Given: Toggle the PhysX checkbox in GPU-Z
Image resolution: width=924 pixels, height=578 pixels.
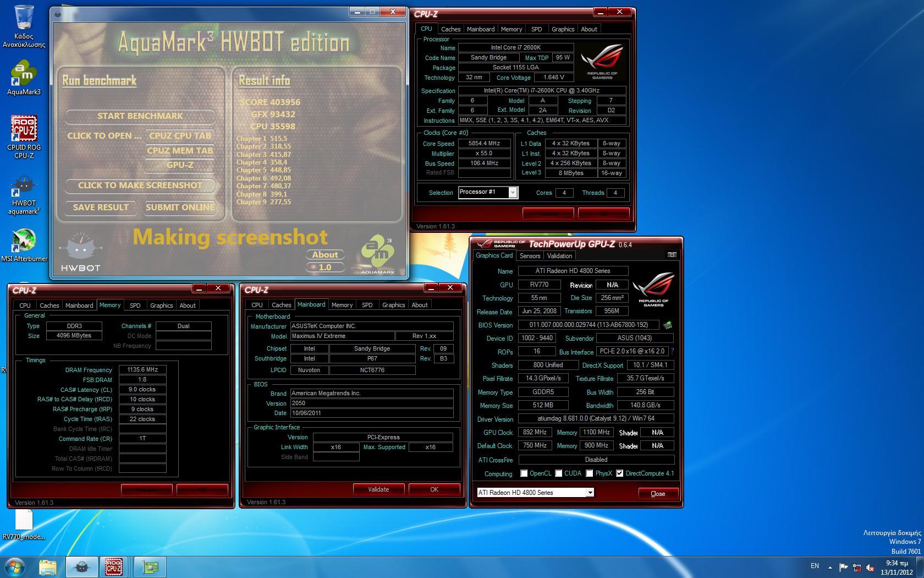Looking at the screenshot, I should (x=589, y=473).
